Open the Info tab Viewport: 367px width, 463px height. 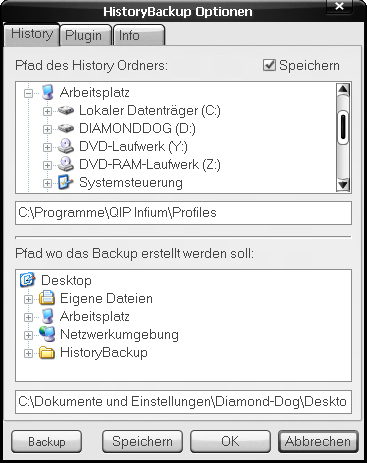tap(139, 35)
